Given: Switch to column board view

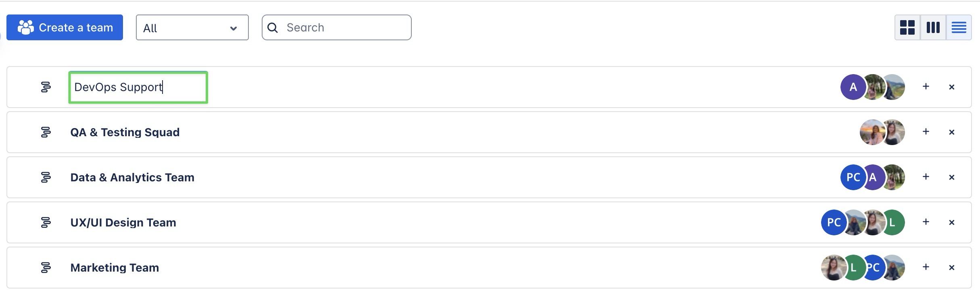Looking at the screenshot, I should tap(933, 27).
